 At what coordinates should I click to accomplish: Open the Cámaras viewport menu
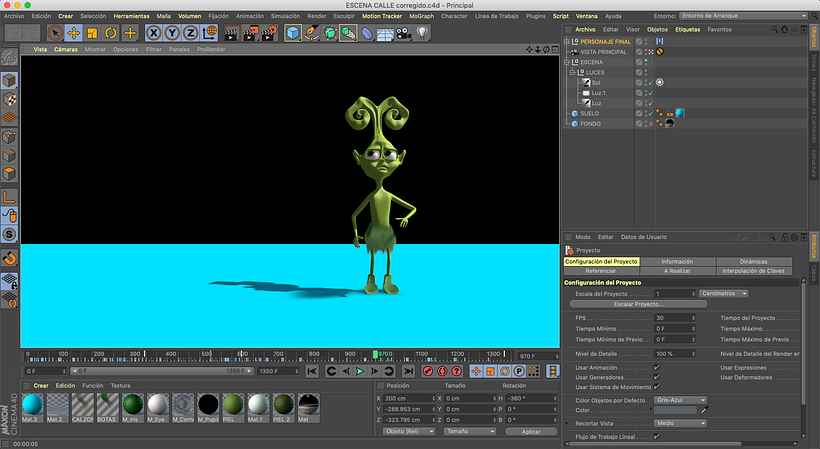[66, 49]
